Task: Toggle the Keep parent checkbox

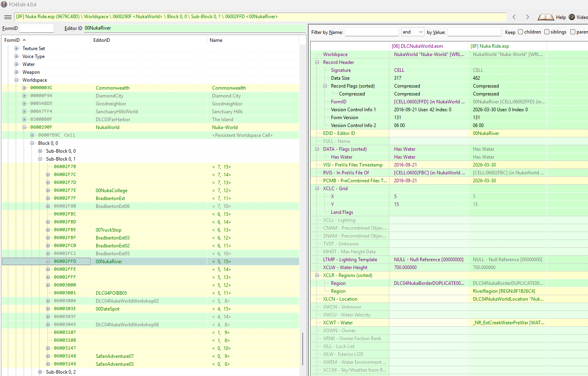Action: pos(573,32)
